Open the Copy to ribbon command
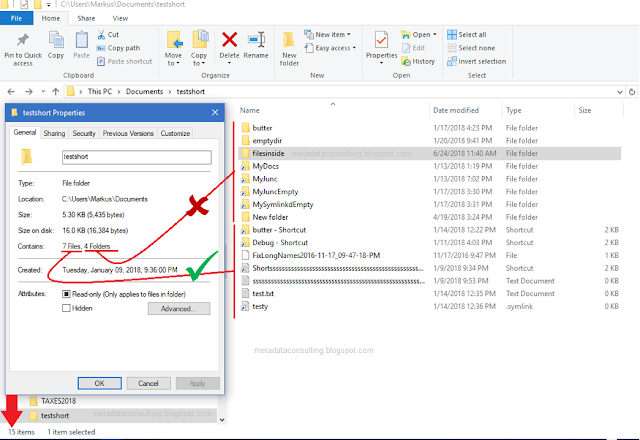This screenshot has width=640, height=440. (x=199, y=48)
